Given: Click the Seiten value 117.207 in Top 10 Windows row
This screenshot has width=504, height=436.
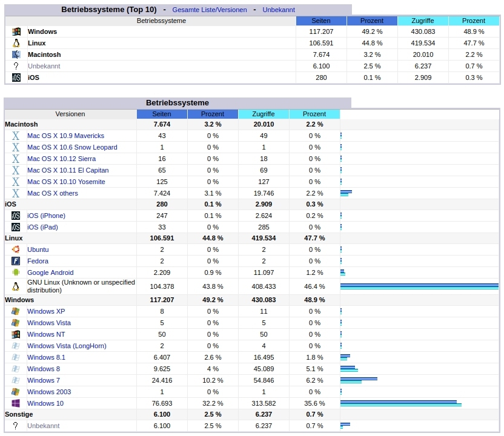Looking at the screenshot, I should click(x=321, y=31).
